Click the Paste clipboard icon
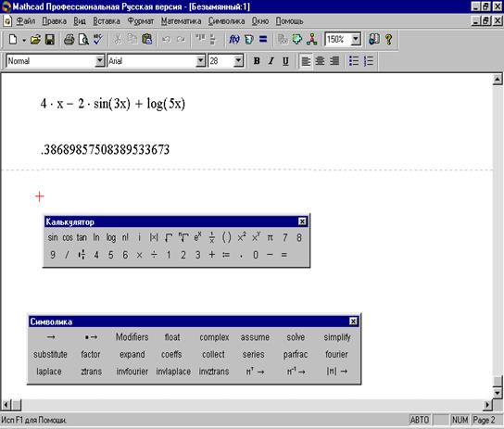504x429 pixels. point(147,40)
